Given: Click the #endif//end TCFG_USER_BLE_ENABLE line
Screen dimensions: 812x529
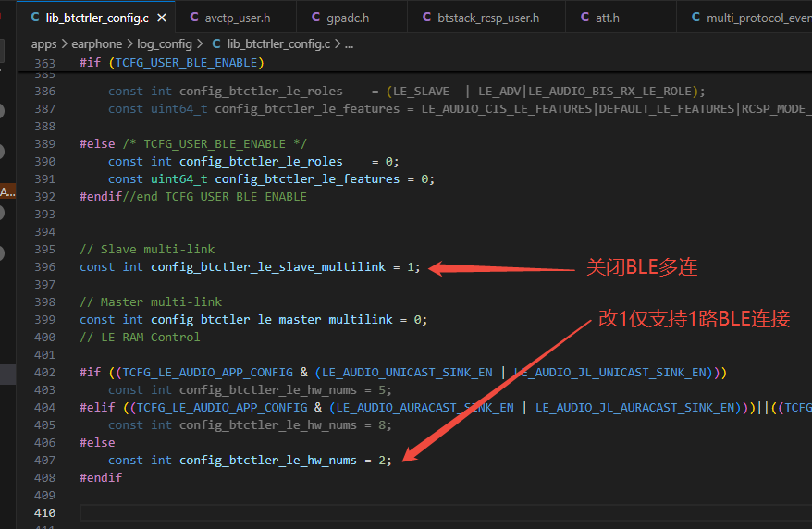Looking at the screenshot, I should (193, 197).
